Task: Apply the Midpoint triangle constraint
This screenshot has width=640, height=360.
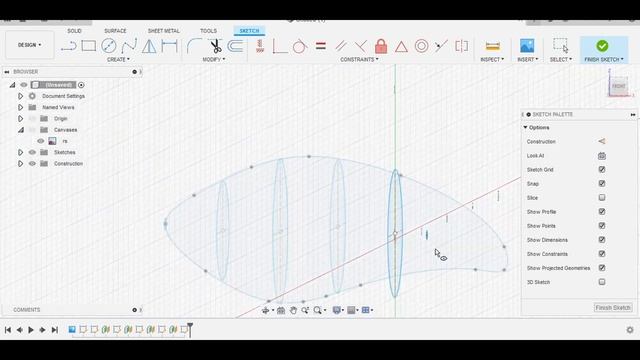Action: point(401,47)
